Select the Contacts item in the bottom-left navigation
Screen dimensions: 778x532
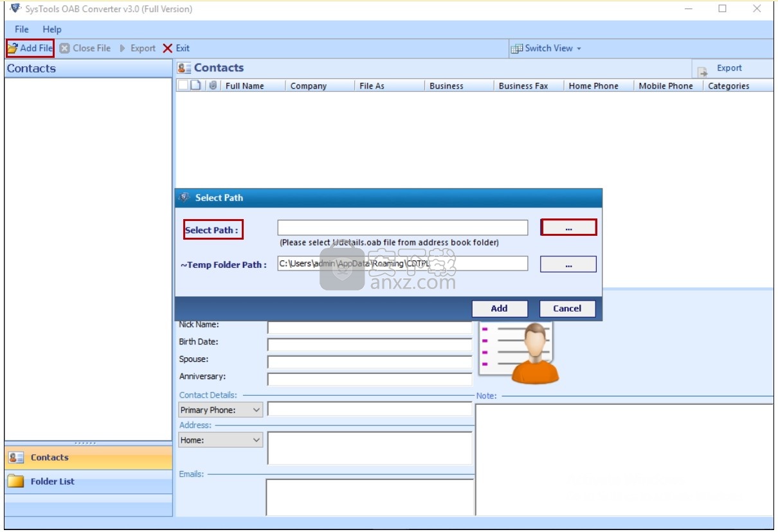point(88,457)
